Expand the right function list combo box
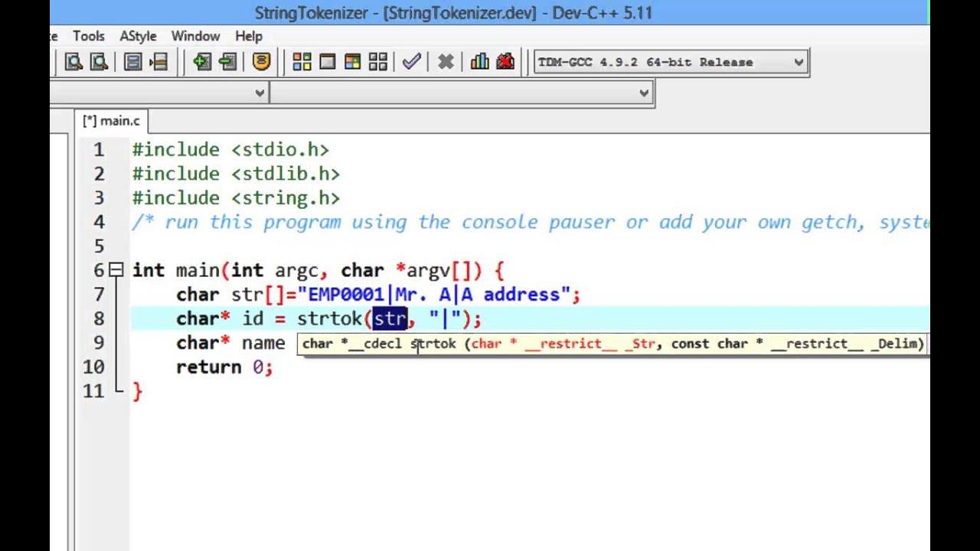 (644, 93)
